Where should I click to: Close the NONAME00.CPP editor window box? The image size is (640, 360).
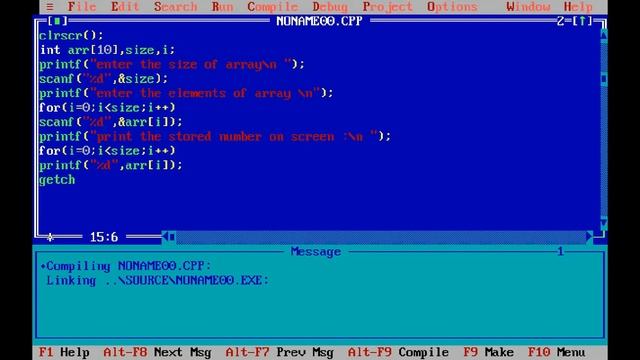[58, 21]
